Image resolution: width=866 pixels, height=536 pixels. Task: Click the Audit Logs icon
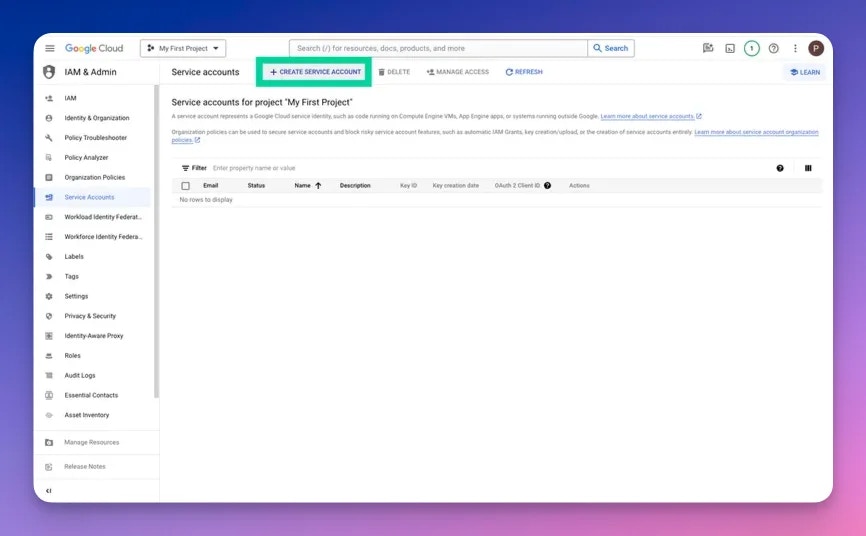coord(49,376)
